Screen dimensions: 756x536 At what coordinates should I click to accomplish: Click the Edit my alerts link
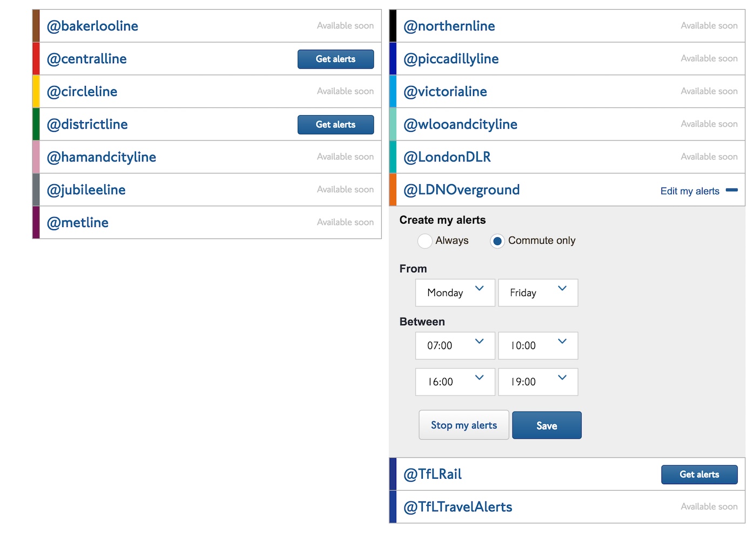[690, 191]
